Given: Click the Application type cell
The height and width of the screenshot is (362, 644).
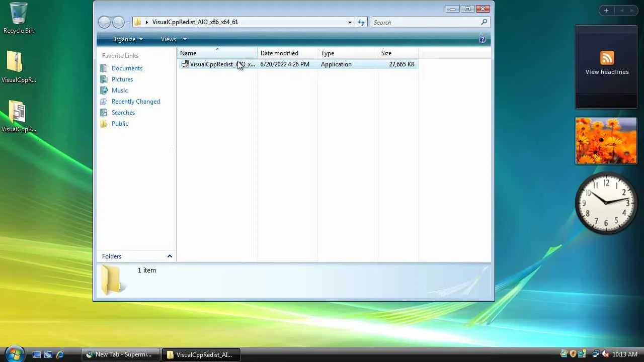Looking at the screenshot, I should coord(336,64).
